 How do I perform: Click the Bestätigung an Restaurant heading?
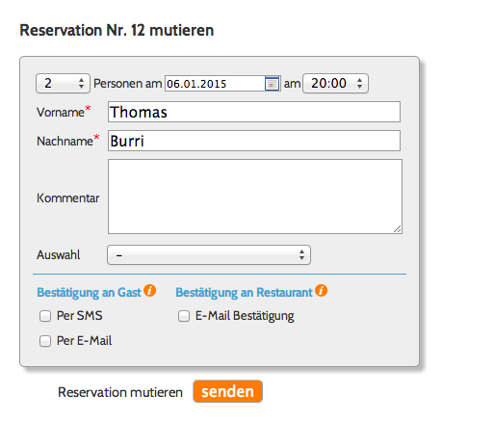point(244,293)
